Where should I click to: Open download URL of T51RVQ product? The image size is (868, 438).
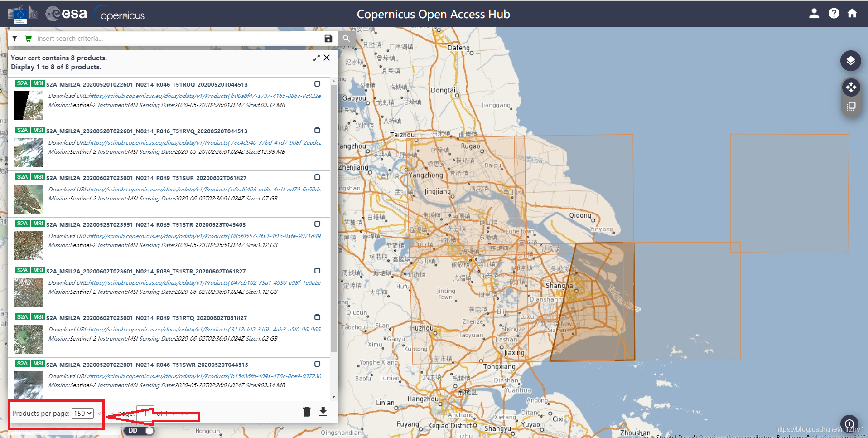(205, 143)
